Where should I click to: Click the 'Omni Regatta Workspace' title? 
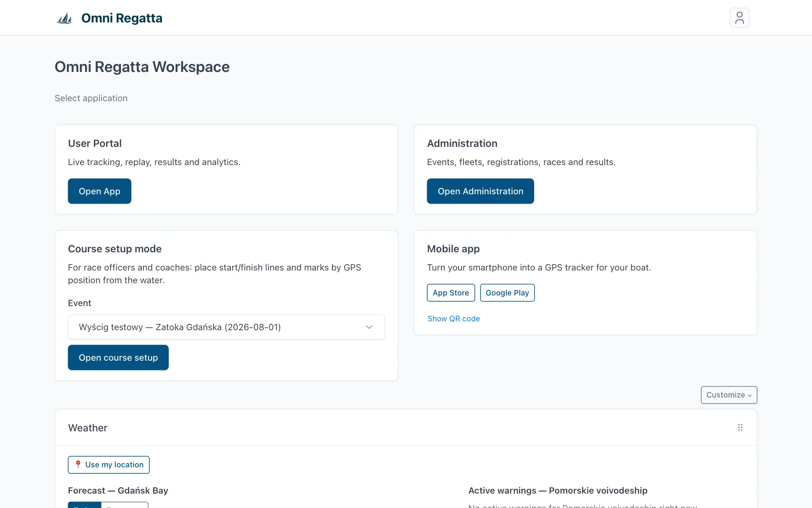[x=142, y=67]
